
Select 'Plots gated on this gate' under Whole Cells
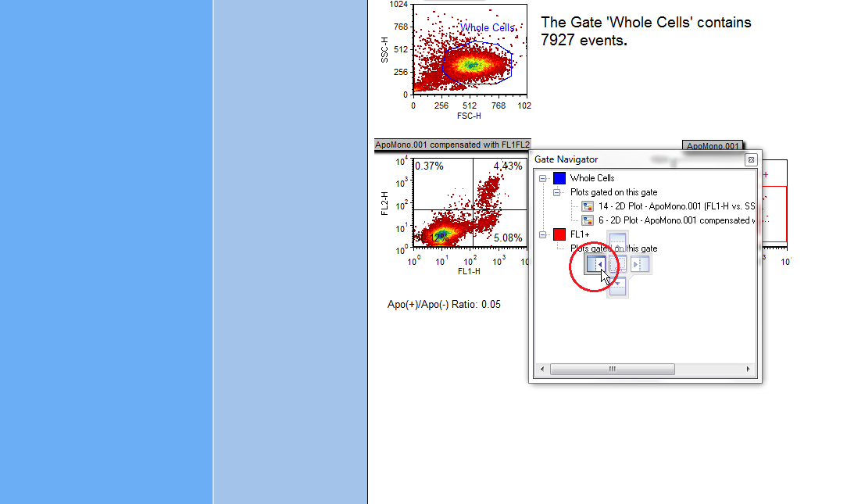pos(613,192)
